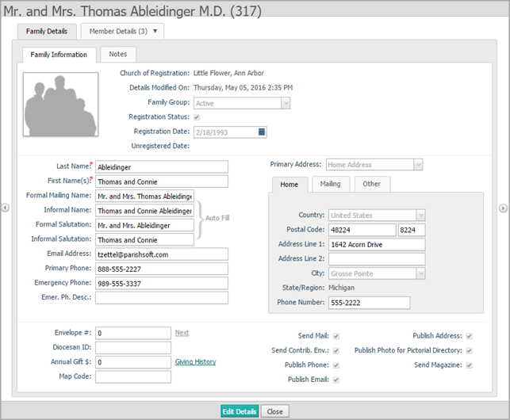Click the right navigation arrow icon

point(503,208)
